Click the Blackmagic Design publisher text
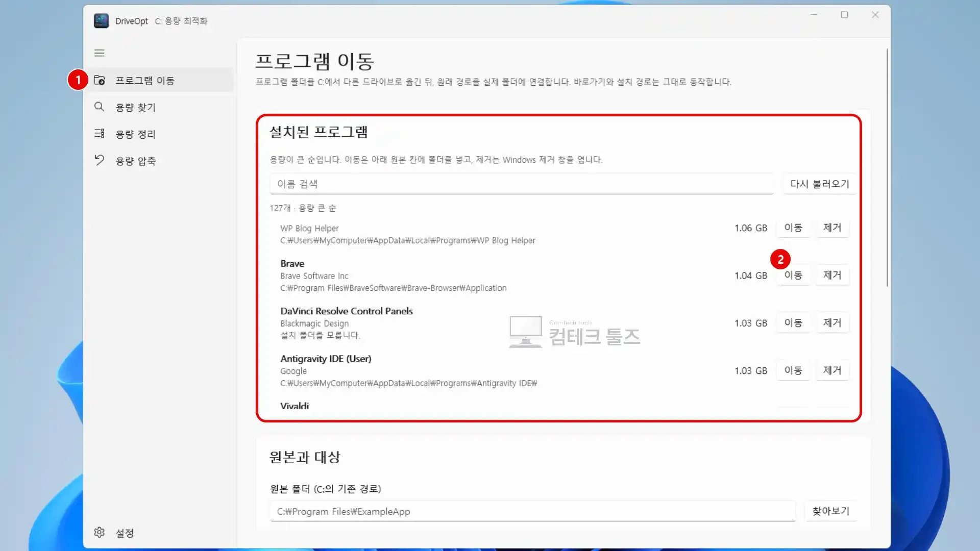Screen dimensions: 980x551 (314, 323)
